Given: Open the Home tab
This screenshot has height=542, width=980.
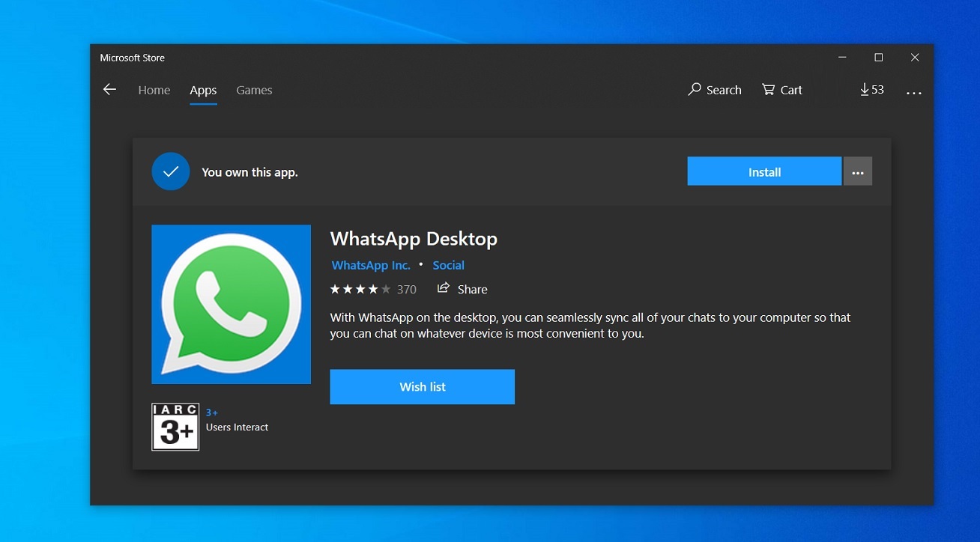Looking at the screenshot, I should coord(154,90).
